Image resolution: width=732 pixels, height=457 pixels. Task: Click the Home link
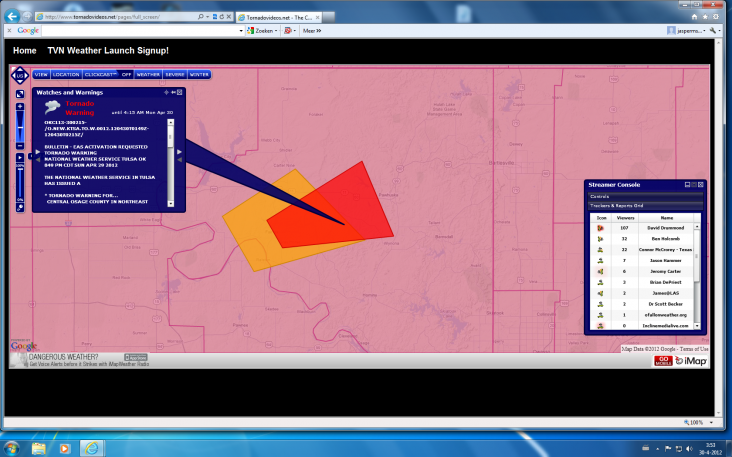pos(25,50)
